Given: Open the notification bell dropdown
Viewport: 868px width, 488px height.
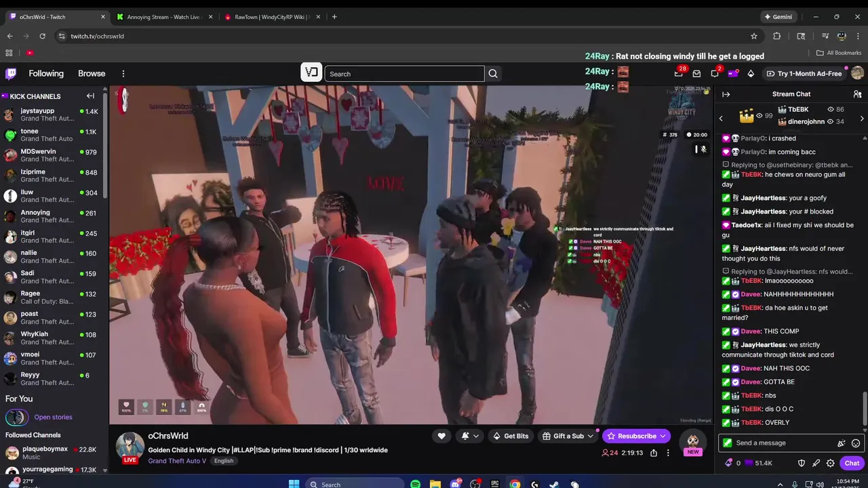Looking at the screenshot, I should click(x=470, y=436).
